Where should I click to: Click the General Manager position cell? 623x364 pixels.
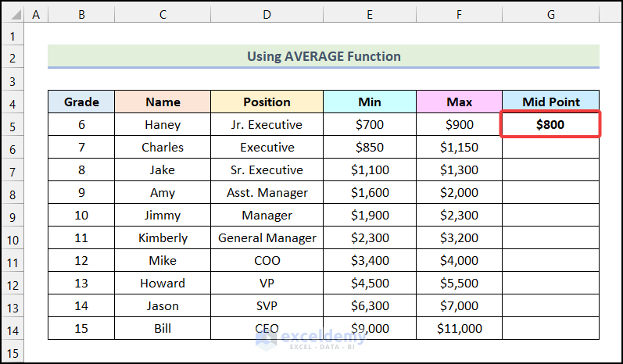pos(267,237)
